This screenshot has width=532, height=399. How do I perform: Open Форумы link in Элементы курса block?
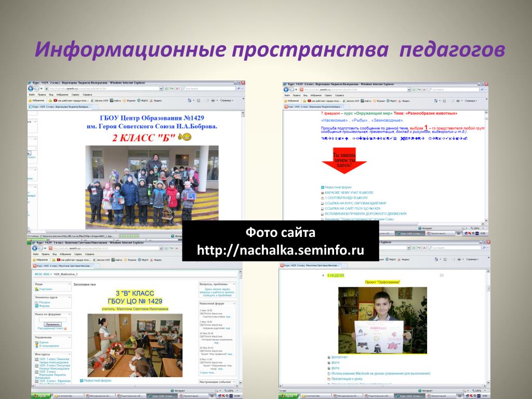point(45,305)
